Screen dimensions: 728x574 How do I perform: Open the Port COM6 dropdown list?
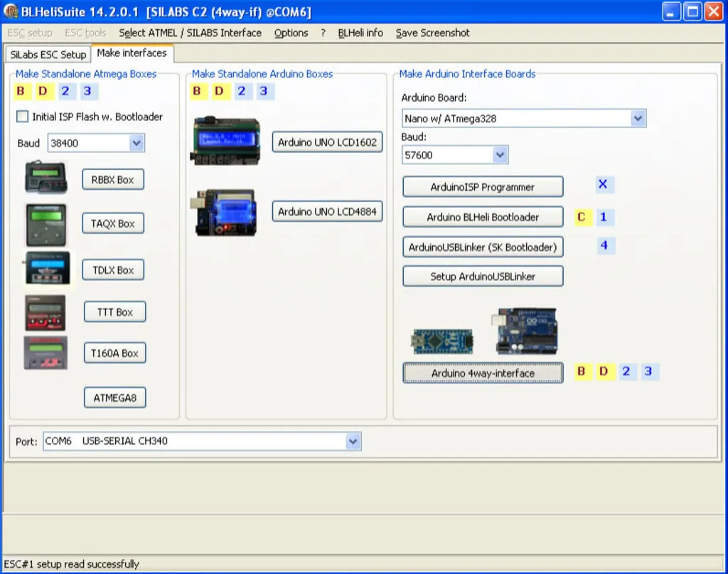pyautogui.click(x=353, y=441)
